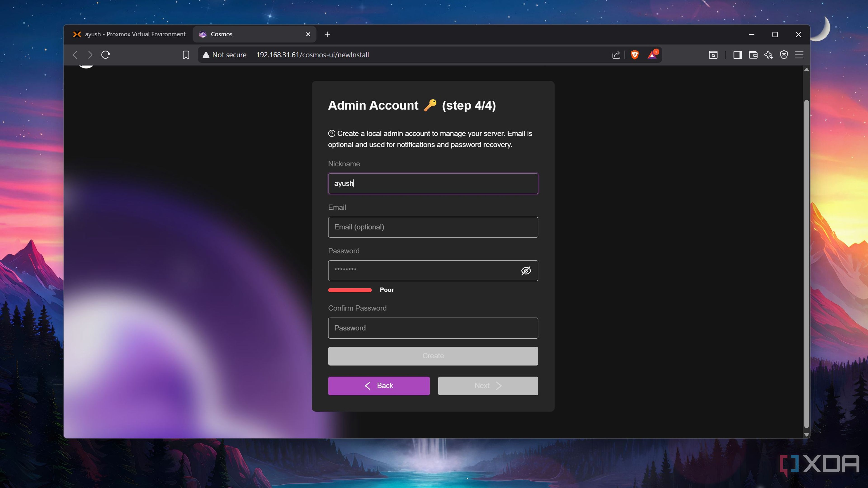Maximize the browser window
This screenshot has height=488, width=868.
coord(775,34)
